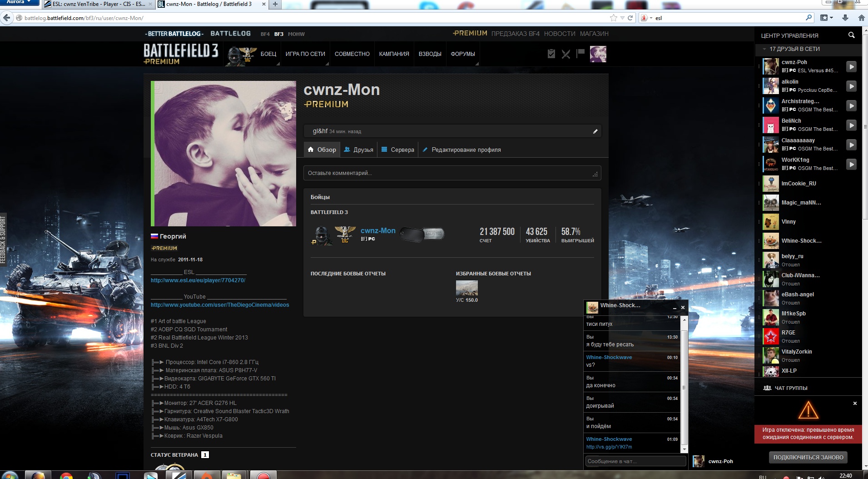Click the Battlefield 3 Premium logo
The height and width of the screenshot is (479, 868).
tap(181, 54)
